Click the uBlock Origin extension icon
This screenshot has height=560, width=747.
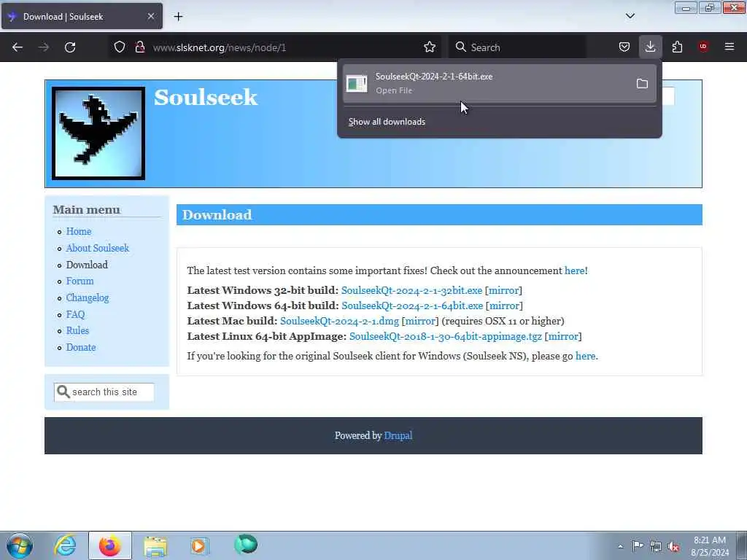[x=703, y=47]
